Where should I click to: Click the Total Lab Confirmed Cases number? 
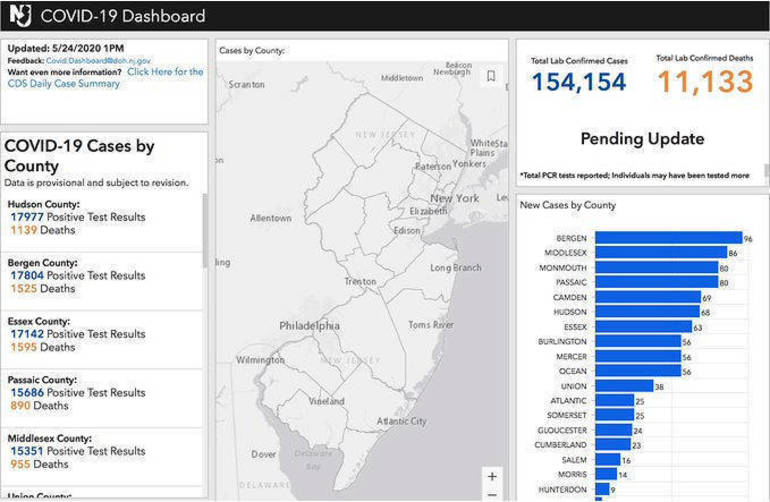click(x=579, y=83)
